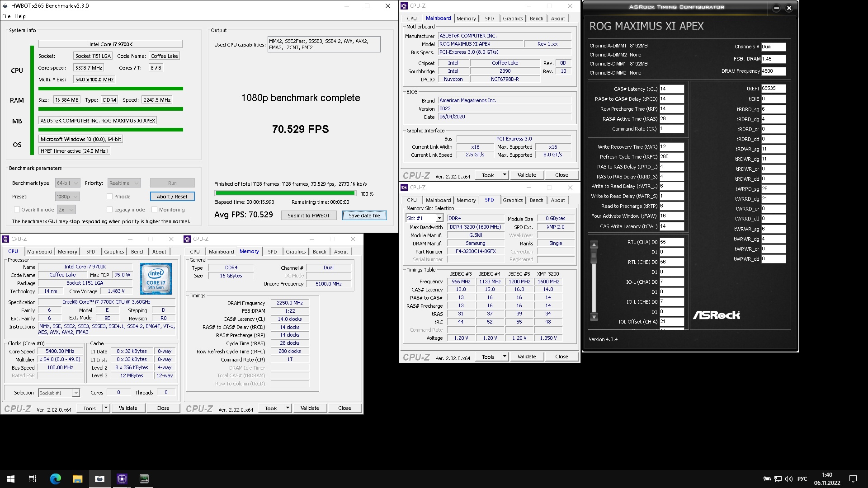The width and height of the screenshot is (868, 488).
Task: Click CPU-Z Mainboard window title icon
Action: (x=404, y=6)
